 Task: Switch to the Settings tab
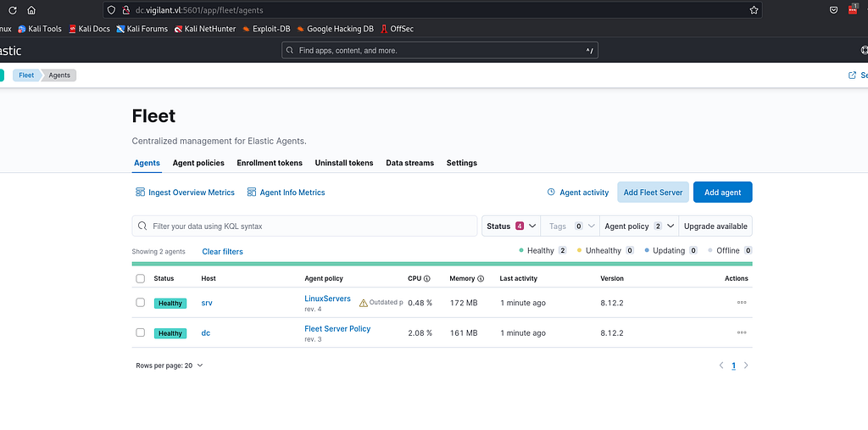462,163
